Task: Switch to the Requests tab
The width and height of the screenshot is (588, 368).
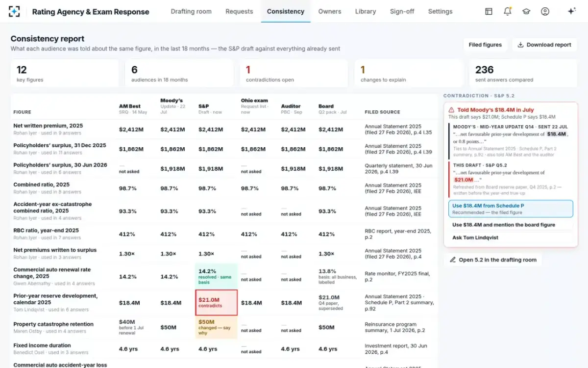Action: tap(239, 11)
